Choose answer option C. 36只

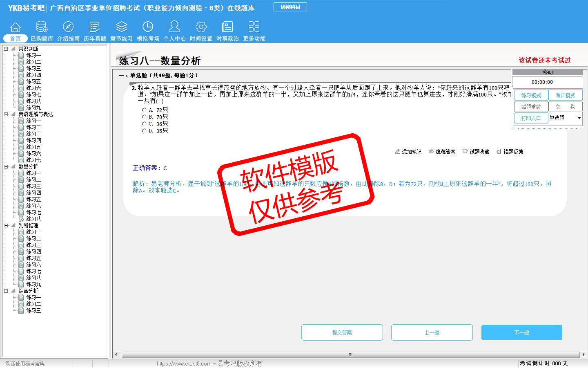pyautogui.click(x=144, y=124)
